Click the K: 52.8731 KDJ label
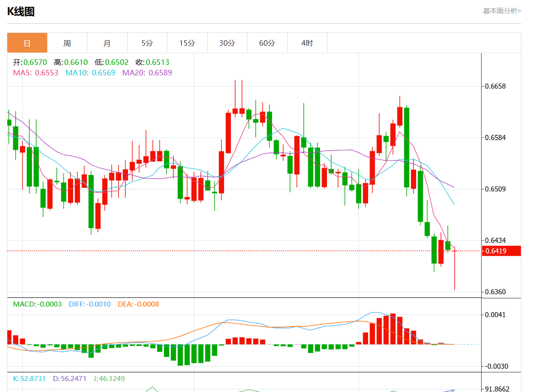 pos(29,379)
